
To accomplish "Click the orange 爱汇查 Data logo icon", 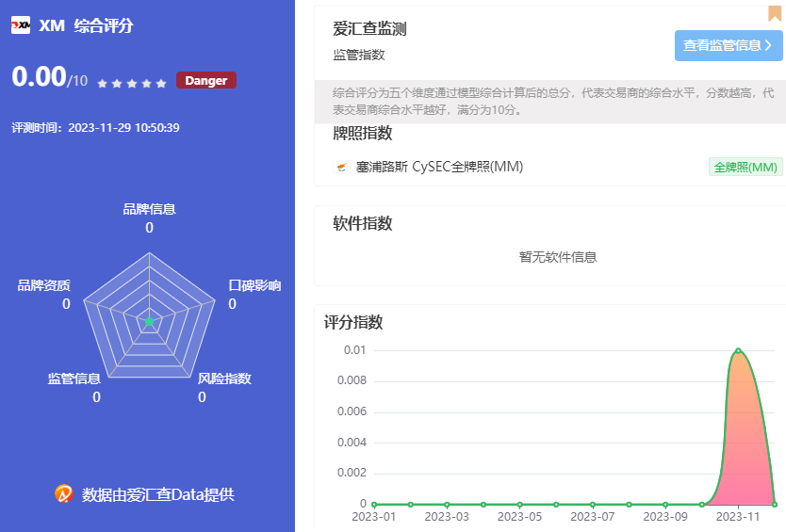I will pyautogui.click(x=64, y=494).
